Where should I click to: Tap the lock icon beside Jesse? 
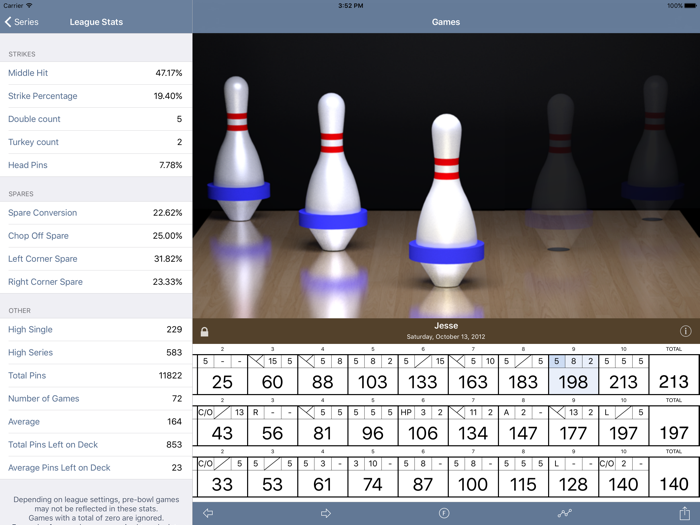click(x=204, y=332)
